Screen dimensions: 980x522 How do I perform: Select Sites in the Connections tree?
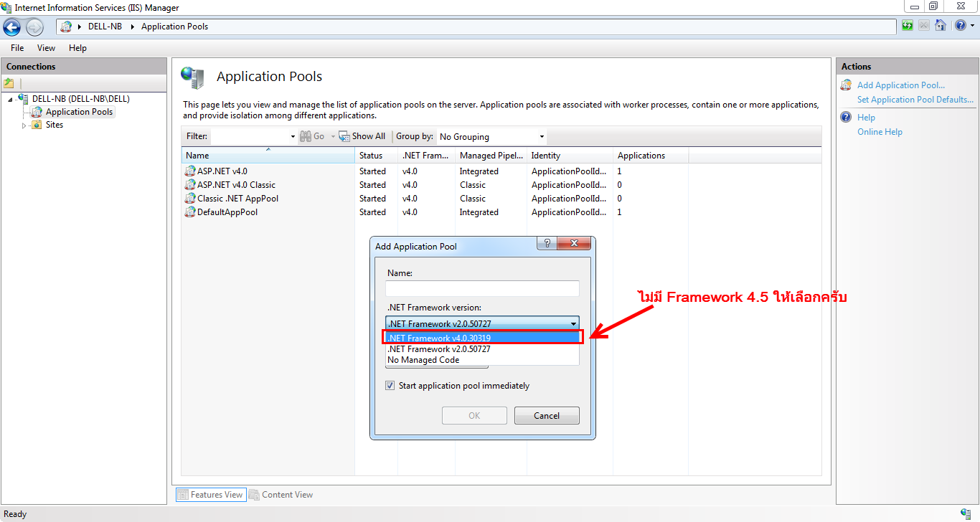pos(55,125)
